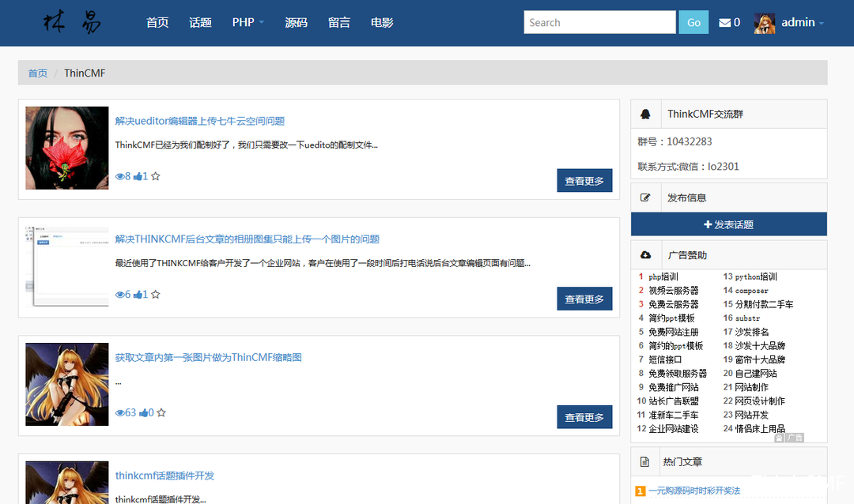This screenshot has width=854, height=504.
Task: Click the group number text 10432283
Action: (689, 141)
